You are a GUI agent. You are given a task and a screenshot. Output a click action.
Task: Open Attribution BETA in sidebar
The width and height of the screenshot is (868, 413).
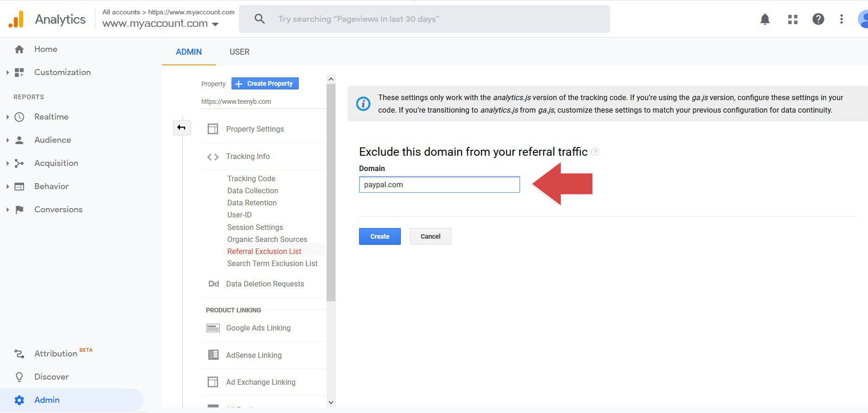point(63,353)
